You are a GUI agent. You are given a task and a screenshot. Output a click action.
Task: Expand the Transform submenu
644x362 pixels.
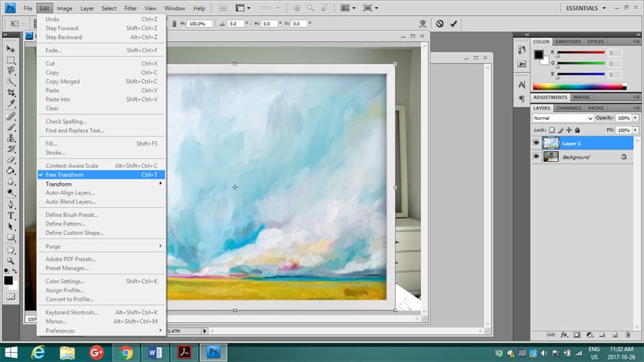pyautogui.click(x=101, y=184)
